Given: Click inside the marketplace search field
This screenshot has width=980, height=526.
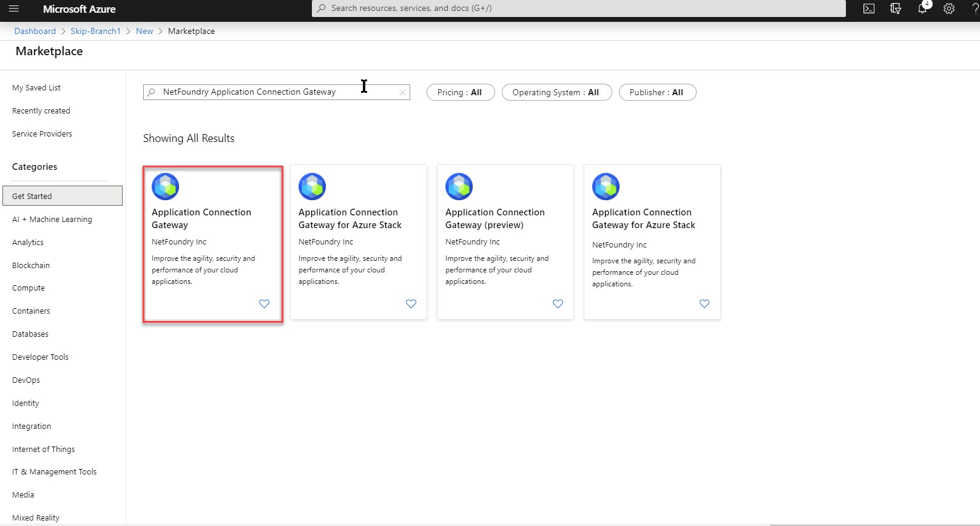Looking at the screenshot, I should [x=277, y=92].
